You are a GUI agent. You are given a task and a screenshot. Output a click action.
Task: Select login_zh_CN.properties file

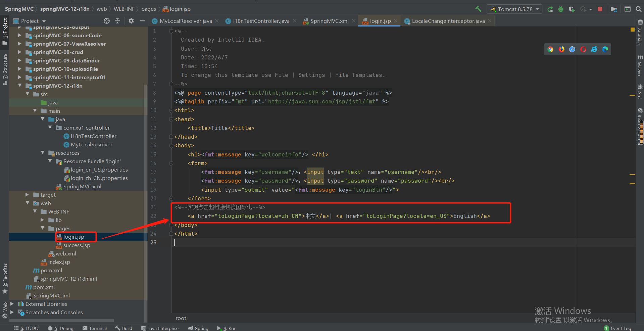(x=96, y=178)
